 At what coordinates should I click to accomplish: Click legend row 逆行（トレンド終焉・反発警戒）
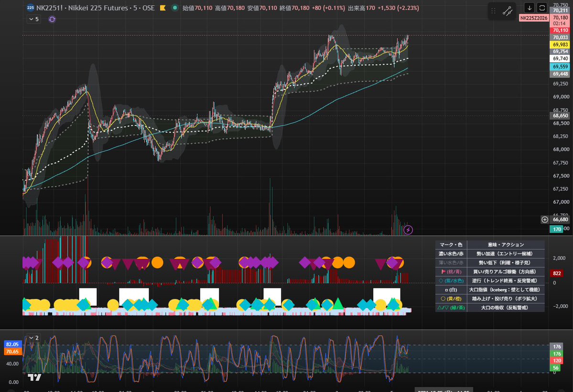point(506,281)
